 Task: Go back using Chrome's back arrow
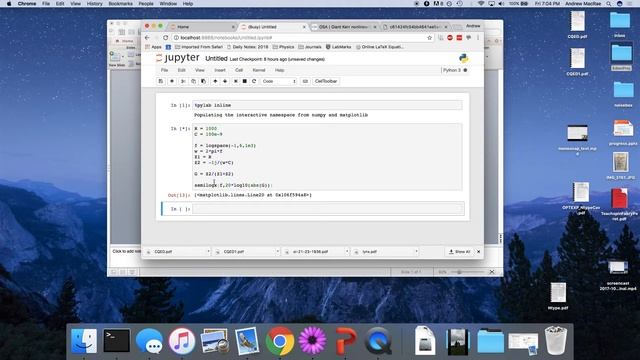[x=147, y=38]
